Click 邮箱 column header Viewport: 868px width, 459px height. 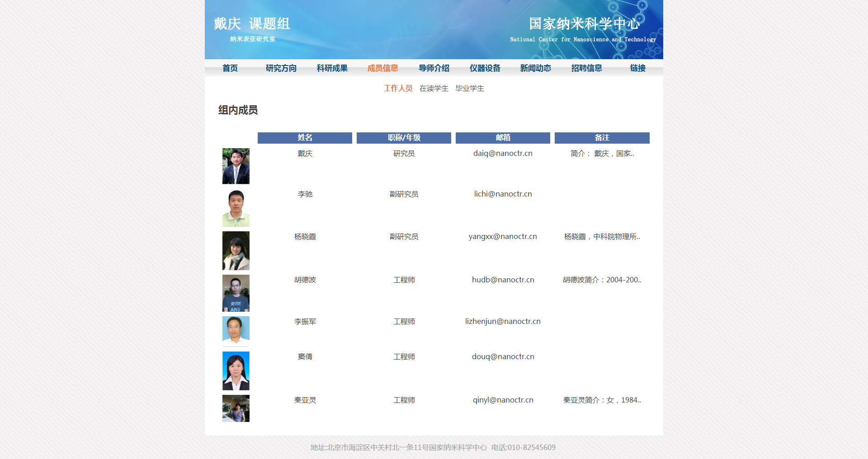coord(503,138)
